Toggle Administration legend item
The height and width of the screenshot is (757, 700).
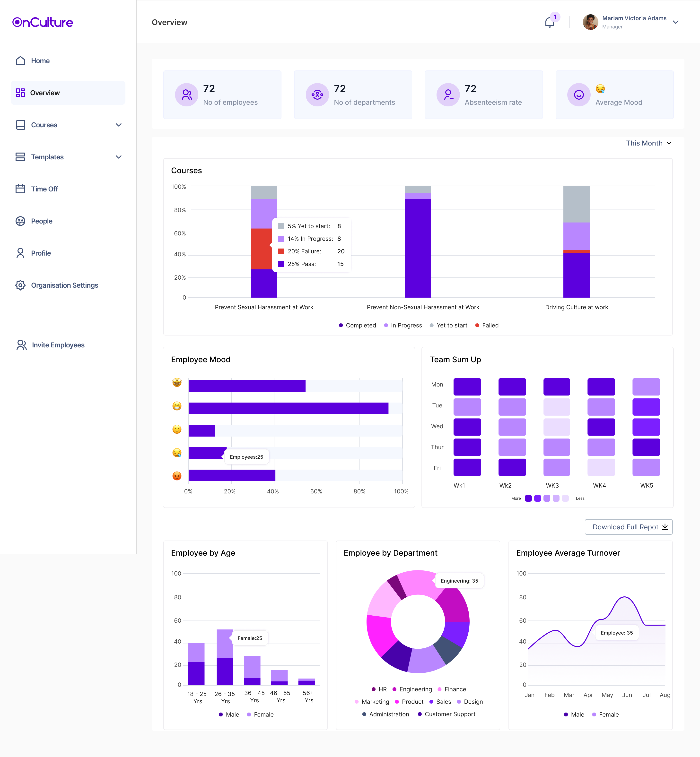tap(385, 714)
